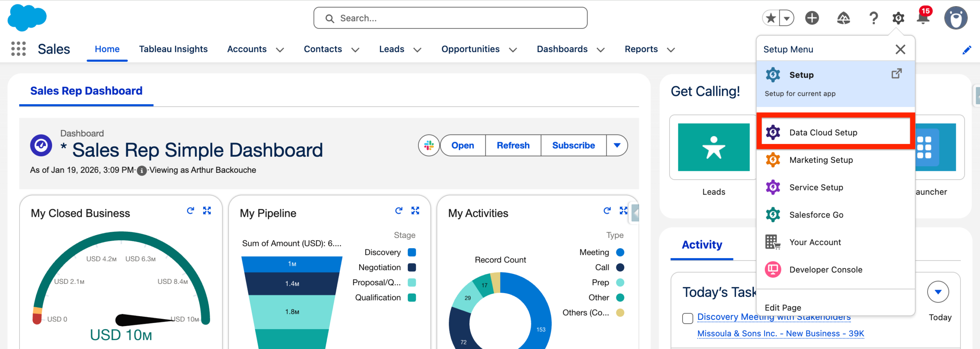Expand the My Pipeline chart
This screenshot has width=980, height=349.
tap(415, 210)
